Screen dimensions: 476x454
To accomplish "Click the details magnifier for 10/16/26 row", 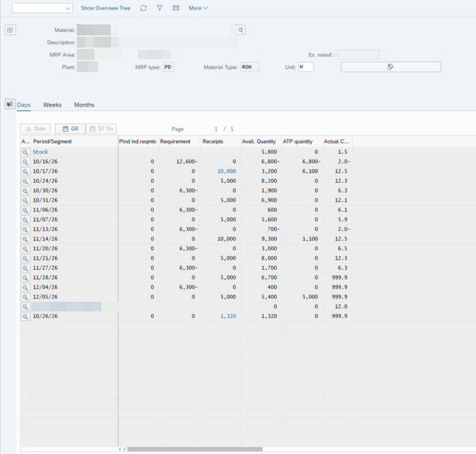I will 25,162.
